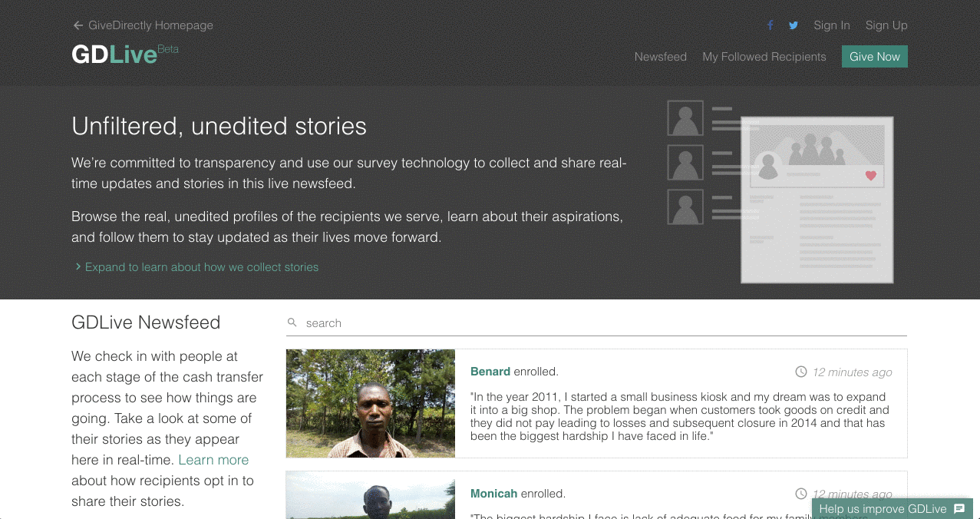980x519 pixels.
Task: Click the Give Now button
Action: coord(875,57)
